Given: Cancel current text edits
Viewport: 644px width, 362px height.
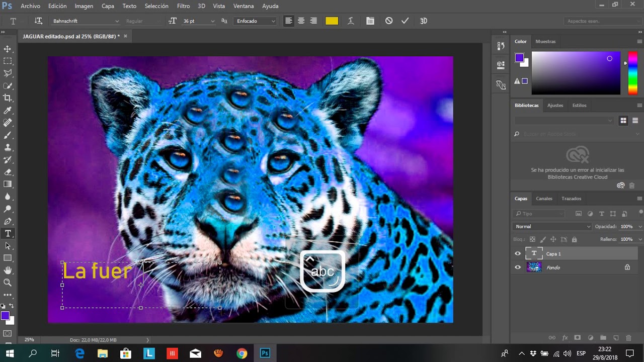Looking at the screenshot, I should pyautogui.click(x=389, y=21).
